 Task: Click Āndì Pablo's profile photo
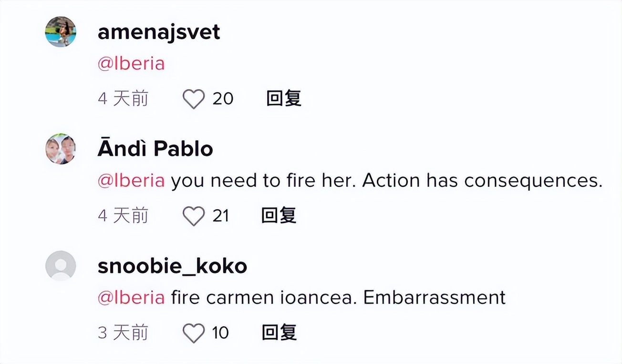61,149
